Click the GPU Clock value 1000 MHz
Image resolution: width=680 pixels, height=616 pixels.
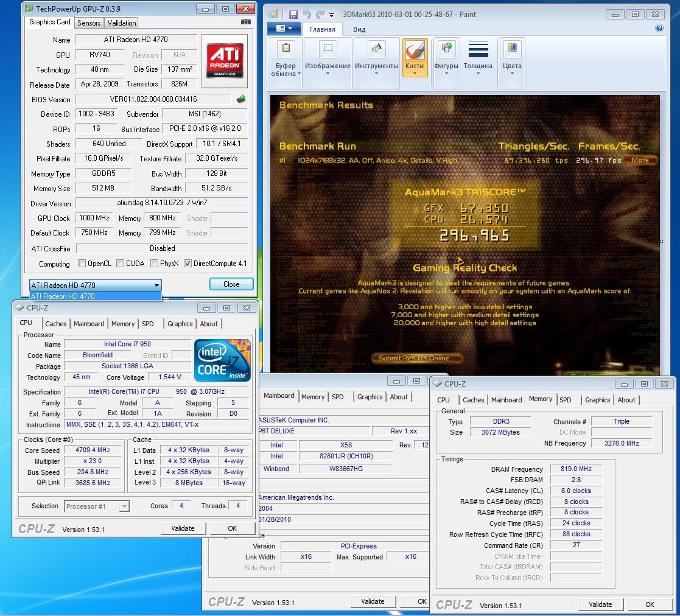point(94,218)
